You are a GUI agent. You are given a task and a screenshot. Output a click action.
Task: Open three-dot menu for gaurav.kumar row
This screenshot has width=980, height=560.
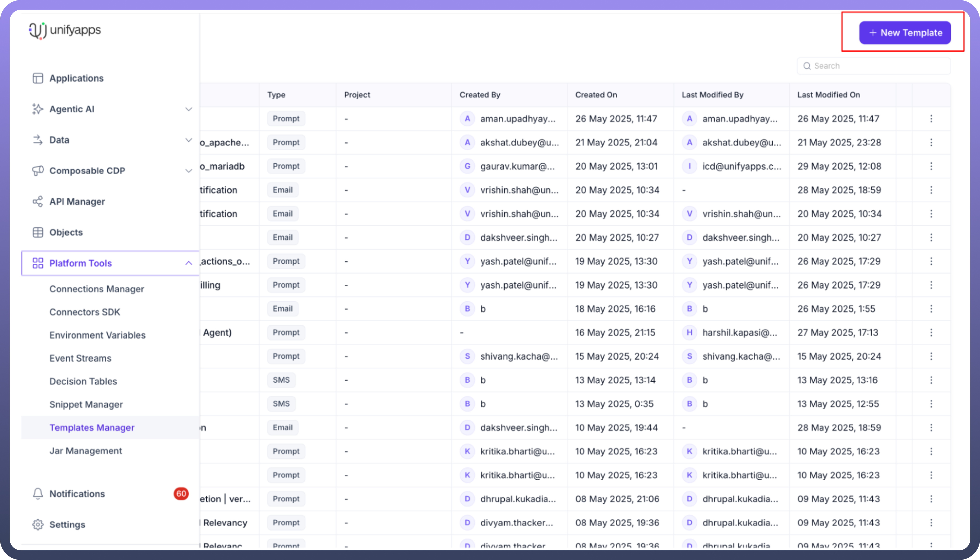pyautogui.click(x=931, y=166)
